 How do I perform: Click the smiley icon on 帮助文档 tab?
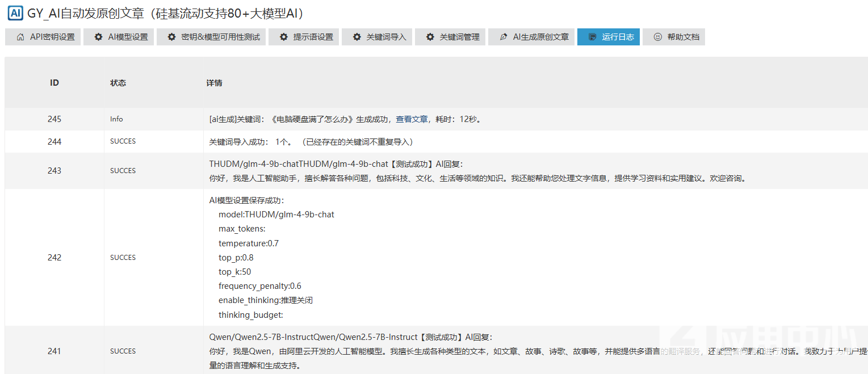658,37
